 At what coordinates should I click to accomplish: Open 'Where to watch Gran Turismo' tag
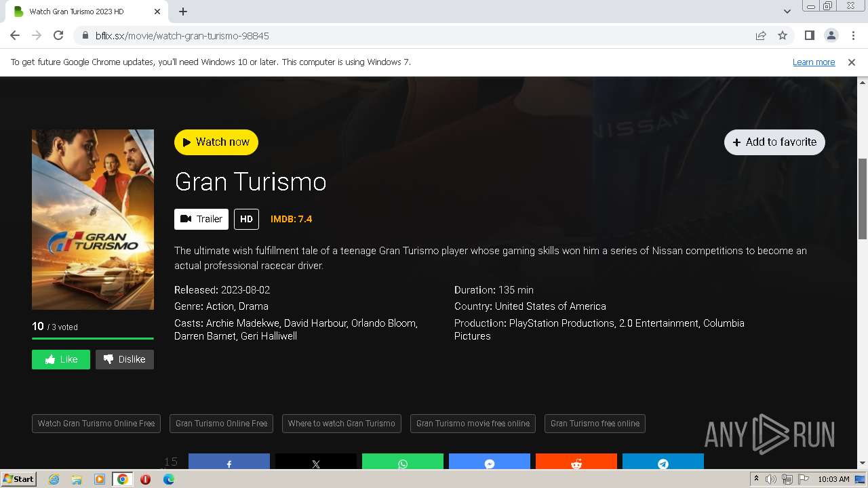[342, 424]
